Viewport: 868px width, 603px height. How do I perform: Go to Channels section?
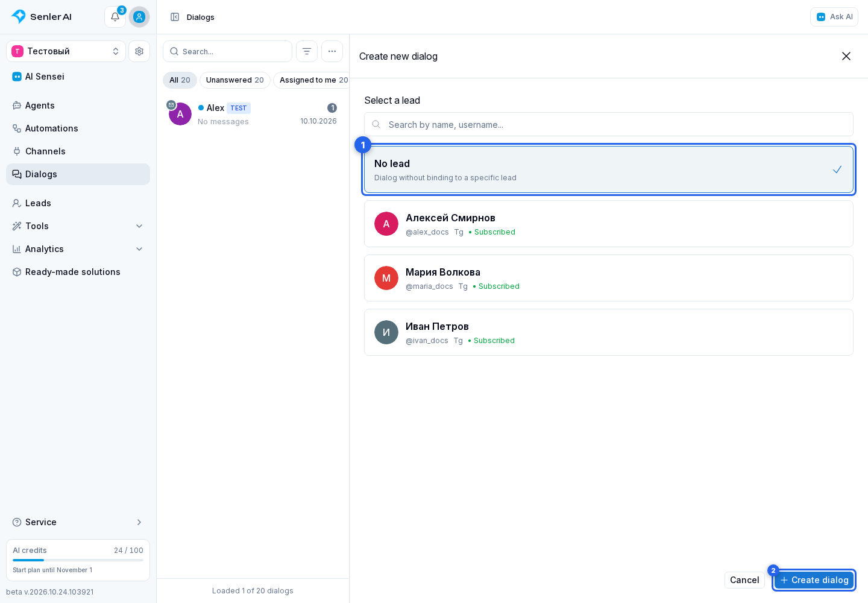(x=78, y=151)
